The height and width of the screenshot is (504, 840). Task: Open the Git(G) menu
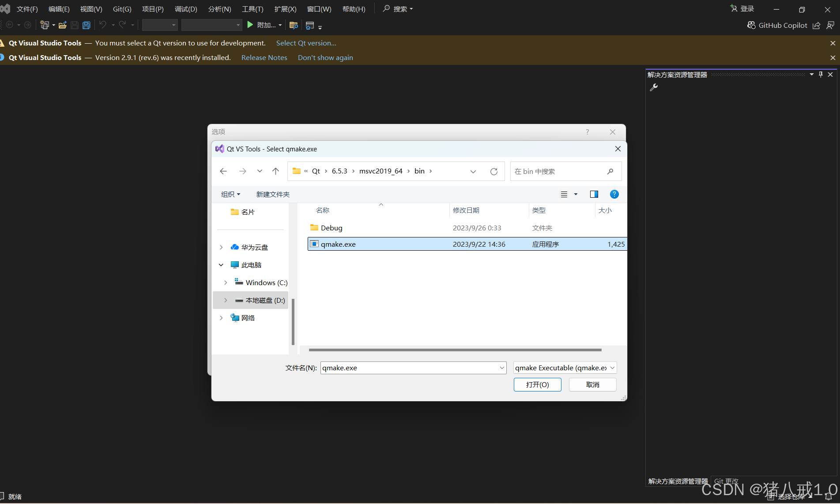(122, 9)
